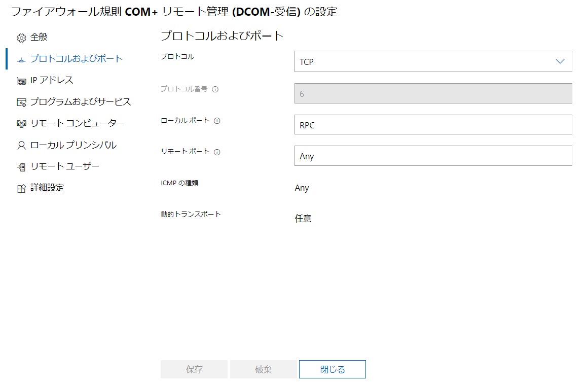
Task: Click the 破棄 button
Action: pyautogui.click(x=263, y=369)
